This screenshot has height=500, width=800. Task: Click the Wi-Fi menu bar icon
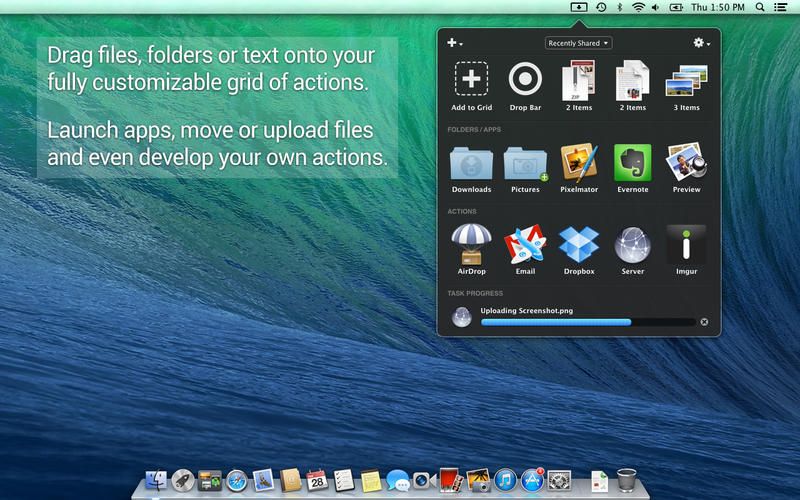640,7
